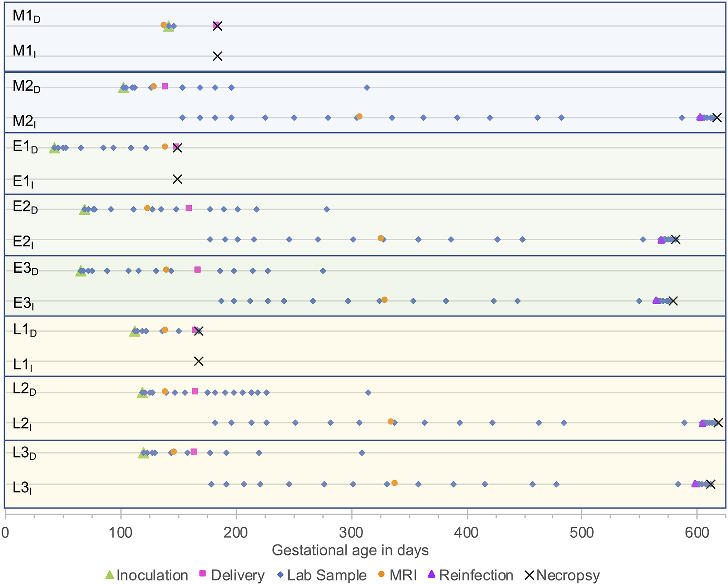The height and width of the screenshot is (585, 728).
Task: Click the L2D row label
Action: 25,389
